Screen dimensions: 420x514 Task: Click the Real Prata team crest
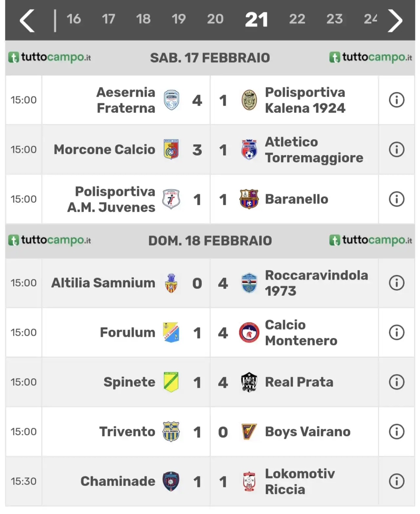249,382
